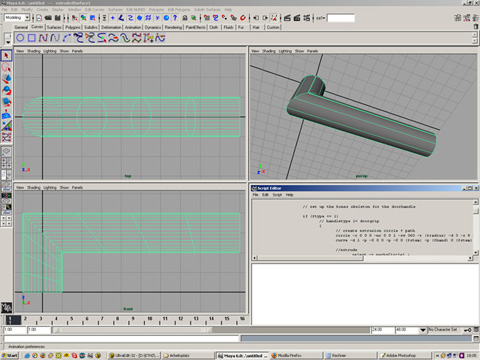Click the Open Scene icon

pyautogui.click(x=48, y=18)
